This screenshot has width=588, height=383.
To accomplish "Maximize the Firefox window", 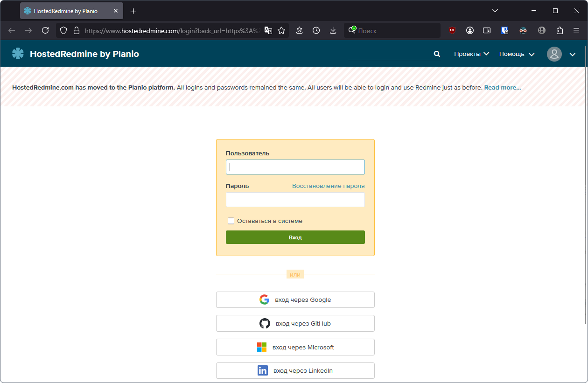I will pyautogui.click(x=555, y=11).
